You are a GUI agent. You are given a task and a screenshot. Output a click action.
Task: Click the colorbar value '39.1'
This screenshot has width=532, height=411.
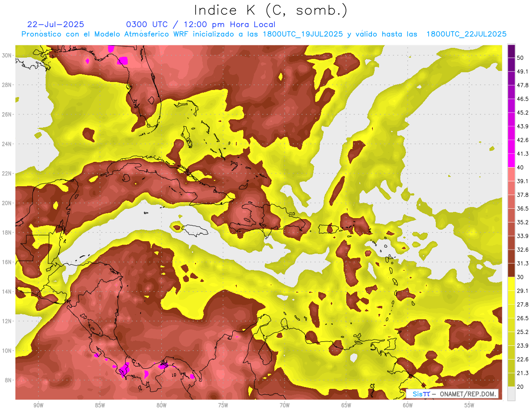(523, 181)
